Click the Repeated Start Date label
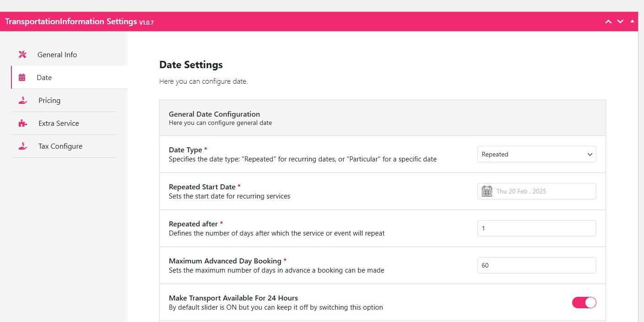The image size is (644, 322). pos(202,187)
